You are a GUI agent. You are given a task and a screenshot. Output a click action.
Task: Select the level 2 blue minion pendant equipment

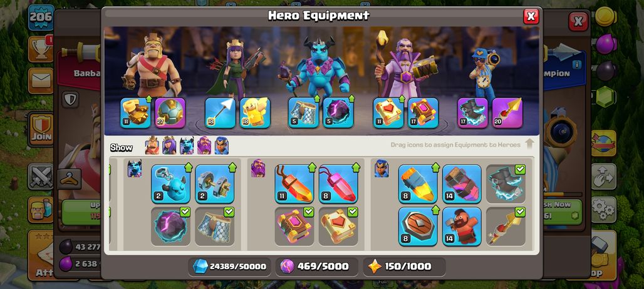[170, 184]
